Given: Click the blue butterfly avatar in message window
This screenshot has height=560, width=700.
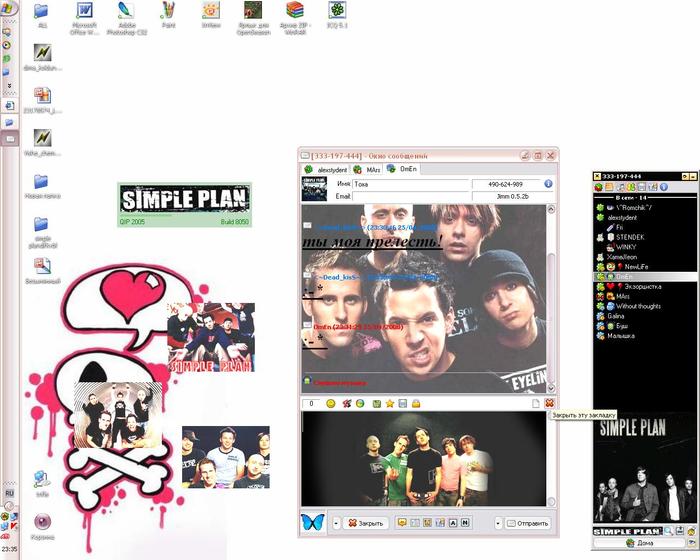Looking at the screenshot, I should pyautogui.click(x=312, y=522).
